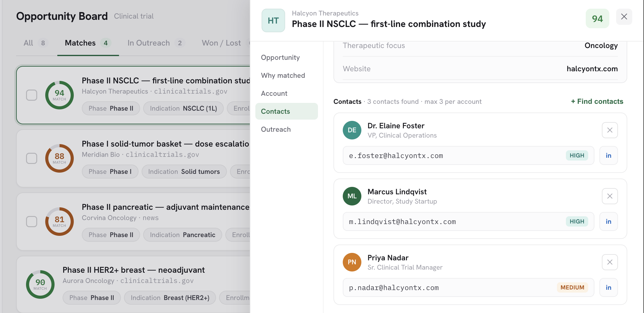Click the Clinical trial board subtitle
This screenshot has height=313, width=644.
134,16
